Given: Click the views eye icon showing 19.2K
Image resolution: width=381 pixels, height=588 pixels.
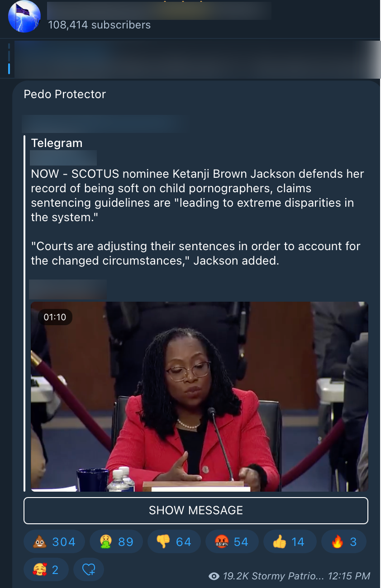Looking at the screenshot, I should (214, 576).
